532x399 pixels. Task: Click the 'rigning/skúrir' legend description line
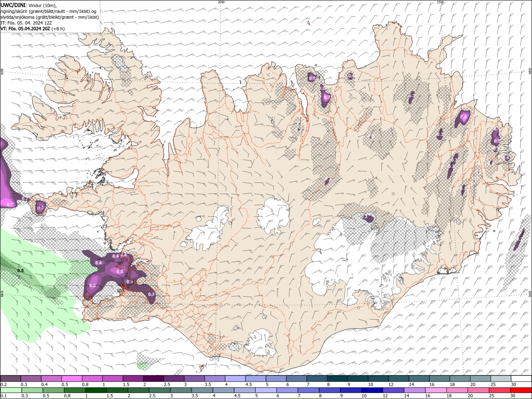49,11
